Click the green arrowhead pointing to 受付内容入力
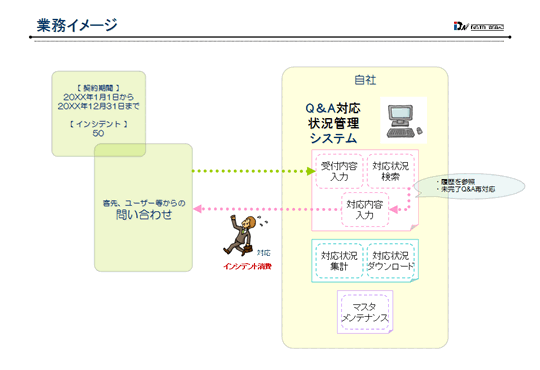Screen dimensions: 540x370 tap(311, 171)
